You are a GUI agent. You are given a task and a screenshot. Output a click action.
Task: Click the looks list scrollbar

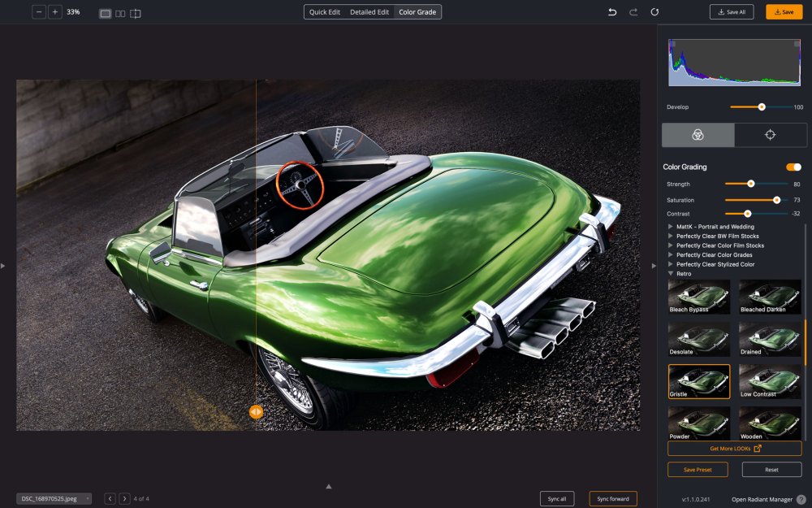pyautogui.click(x=805, y=342)
